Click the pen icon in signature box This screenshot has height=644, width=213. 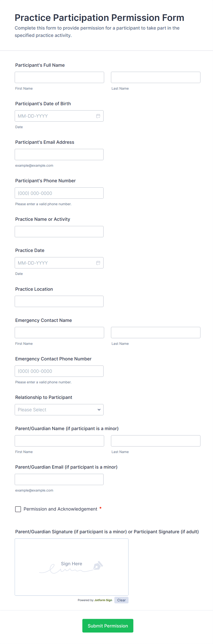(98, 565)
